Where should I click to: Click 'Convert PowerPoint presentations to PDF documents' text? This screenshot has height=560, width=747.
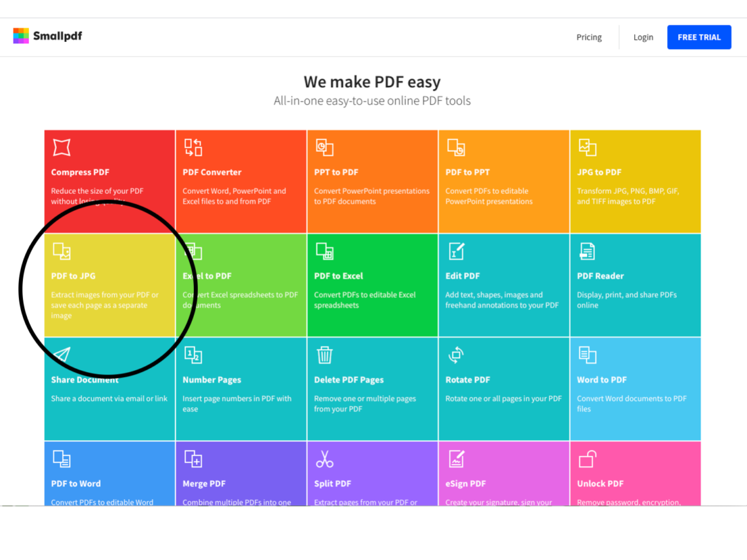tap(372, 196)
